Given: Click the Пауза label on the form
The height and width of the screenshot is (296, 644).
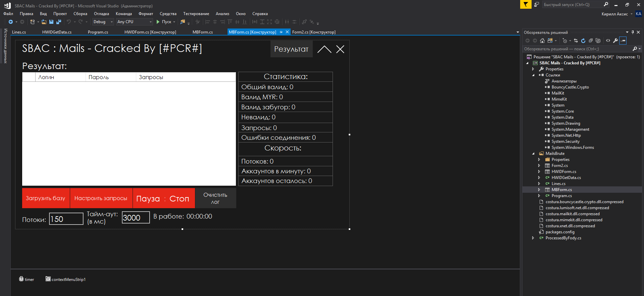Looking at the screenshot, I should point(148,199).
